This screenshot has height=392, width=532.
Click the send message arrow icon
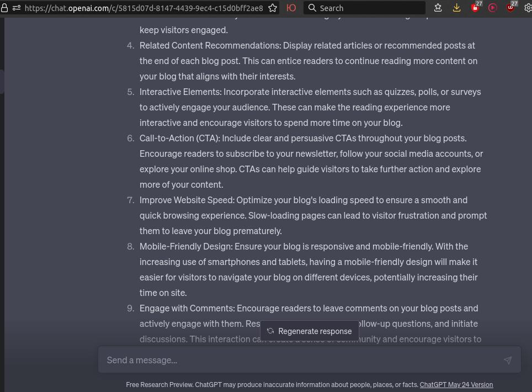[507, 360]
